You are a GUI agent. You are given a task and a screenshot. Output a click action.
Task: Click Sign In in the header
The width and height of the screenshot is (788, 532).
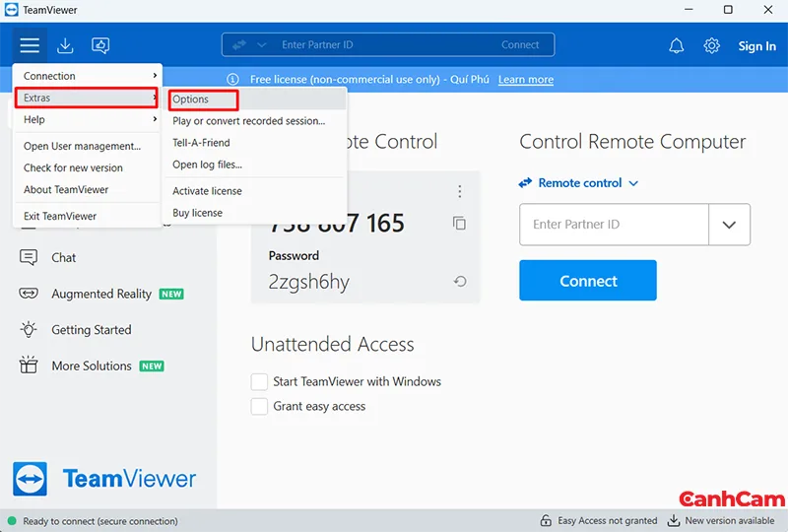point(756,46)
